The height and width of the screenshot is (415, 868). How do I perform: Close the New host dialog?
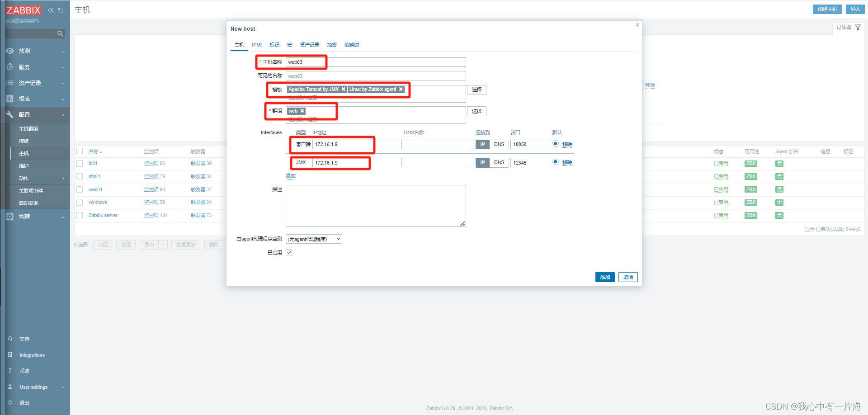pyautogui.click(x=637, y=25)
